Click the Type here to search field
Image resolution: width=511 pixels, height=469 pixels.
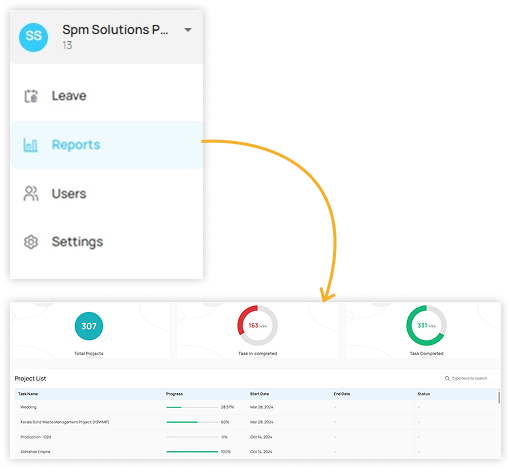point(470,378)
